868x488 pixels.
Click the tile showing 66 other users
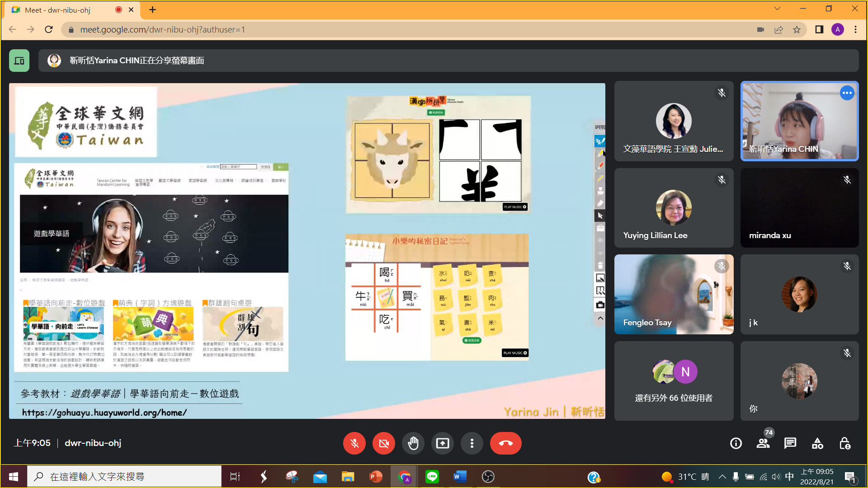point(674,381)
